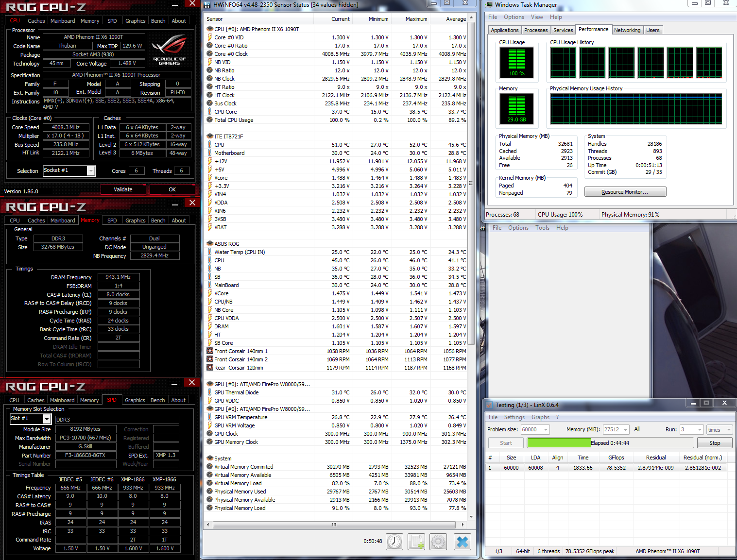Expand LinX Problem size dropdown
737x560 pixels.
[x=546, y=430]
